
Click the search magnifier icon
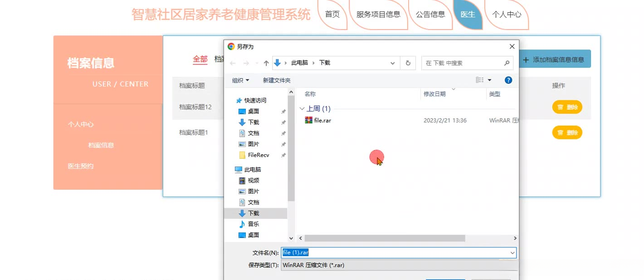[507, 63]
